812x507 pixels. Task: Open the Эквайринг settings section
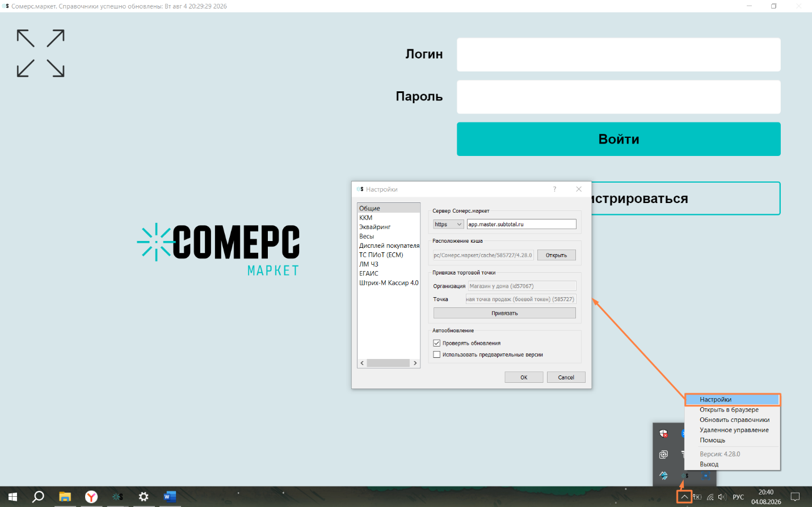pyautogui.click(x=389, y=227)
